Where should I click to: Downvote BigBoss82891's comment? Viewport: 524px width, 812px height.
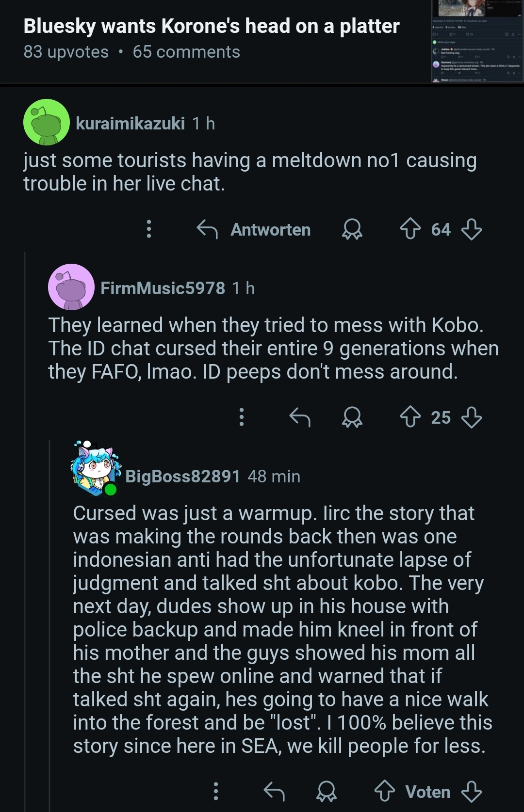click(x=471, y=792)
